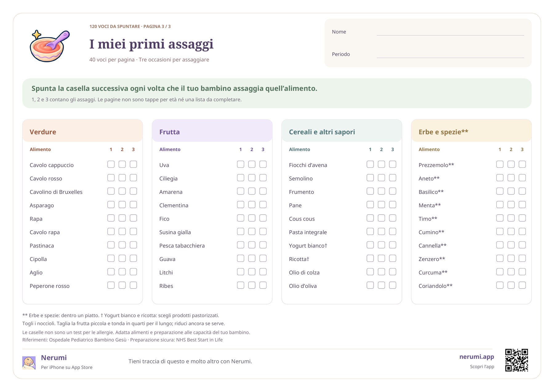
Task: Tick second box for Cipolla
Action: [122, 258]
